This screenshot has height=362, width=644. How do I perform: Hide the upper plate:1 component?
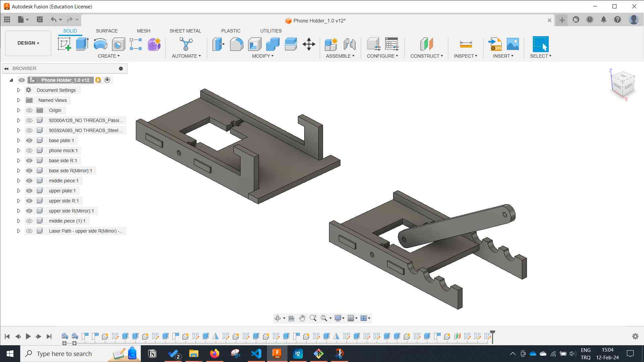pyautogui.click(x=30, y=191)
